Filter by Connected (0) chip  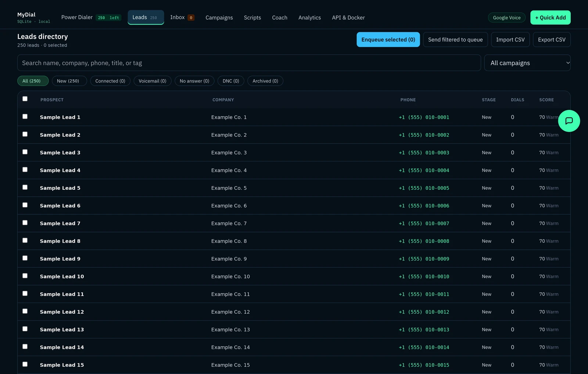click(x=110, y=81)
